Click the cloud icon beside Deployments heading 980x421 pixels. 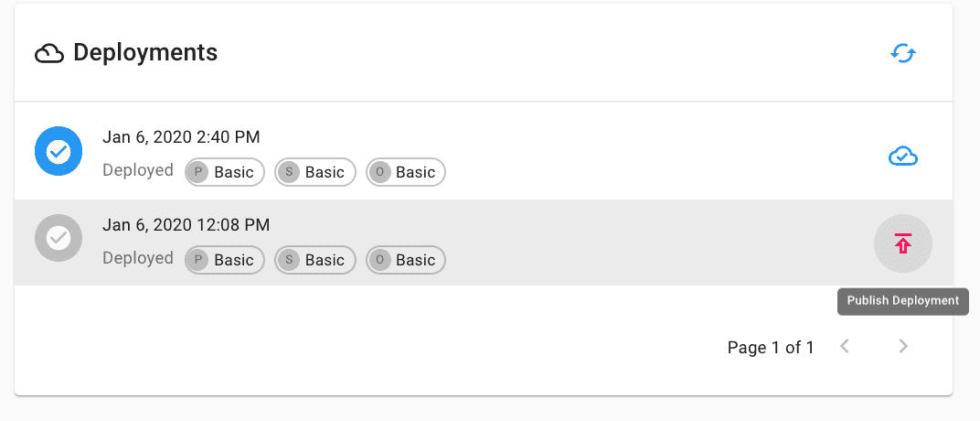[x=49, y=54]
